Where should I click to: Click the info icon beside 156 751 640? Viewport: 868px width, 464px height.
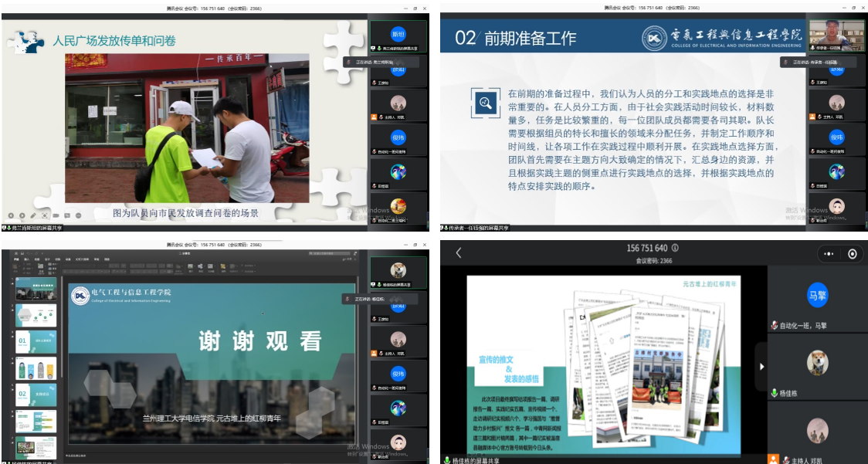click(675, 248)
